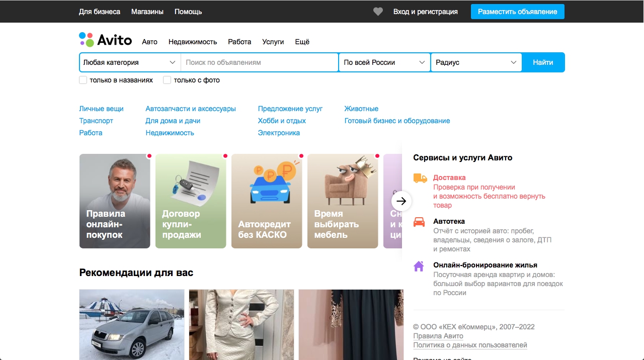
Task: Open the 'Любая категория' dropdown
Action: coord(130,62)
